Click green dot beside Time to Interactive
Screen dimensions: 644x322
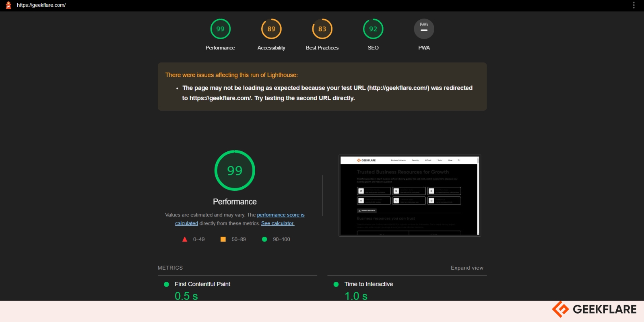336,284
